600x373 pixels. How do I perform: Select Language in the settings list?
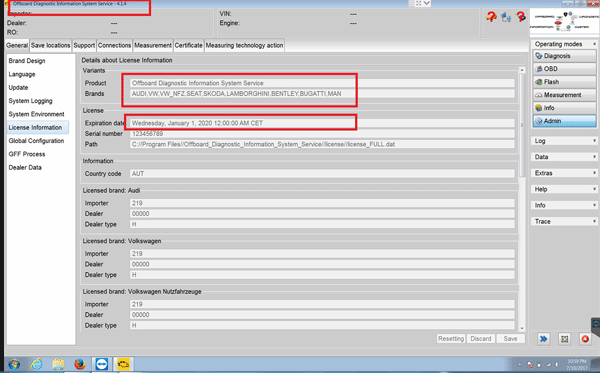22,74
